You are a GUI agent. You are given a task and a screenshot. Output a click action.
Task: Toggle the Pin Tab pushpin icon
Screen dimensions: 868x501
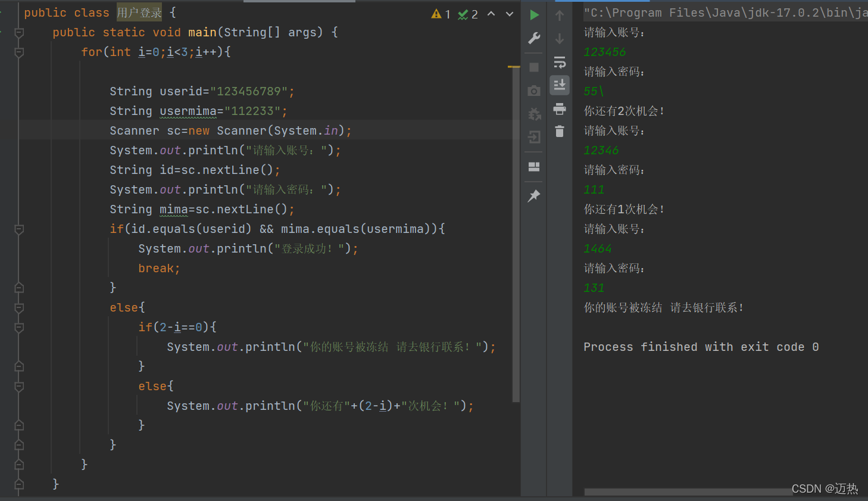(534, 195)
